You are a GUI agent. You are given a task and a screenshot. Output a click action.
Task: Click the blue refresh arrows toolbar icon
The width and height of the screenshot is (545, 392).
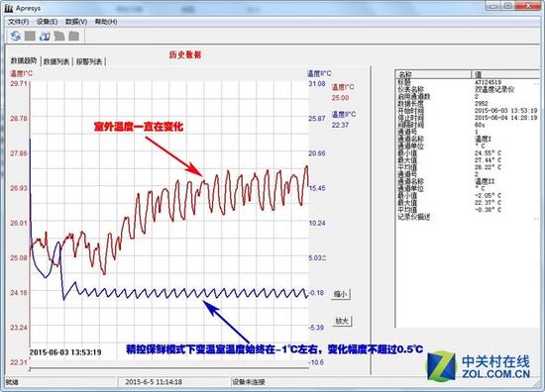point(15,36)
